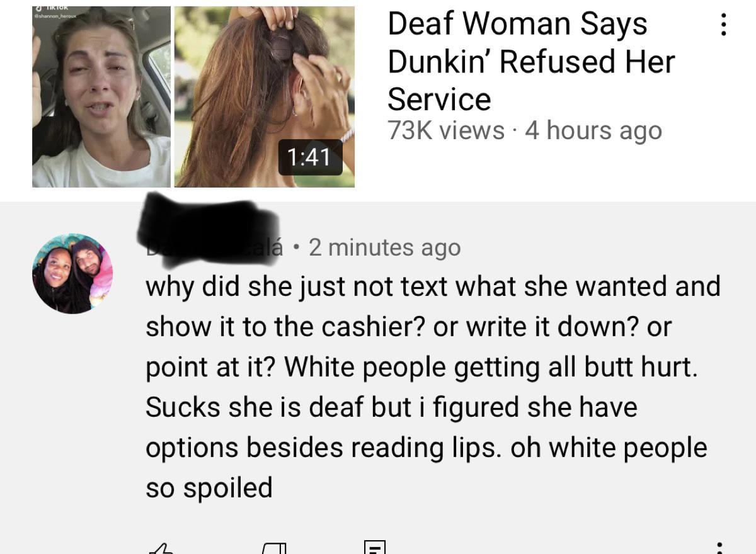This screenshot has height=554, width=756.
Task: Tap the word 'Service' in the video title
Action: pyautogui.click(x=439, y=99)
